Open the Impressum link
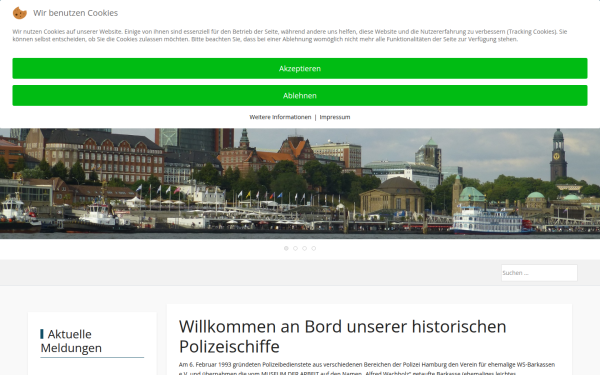This screenshot has width=600, height=375. tap(335, 117)
